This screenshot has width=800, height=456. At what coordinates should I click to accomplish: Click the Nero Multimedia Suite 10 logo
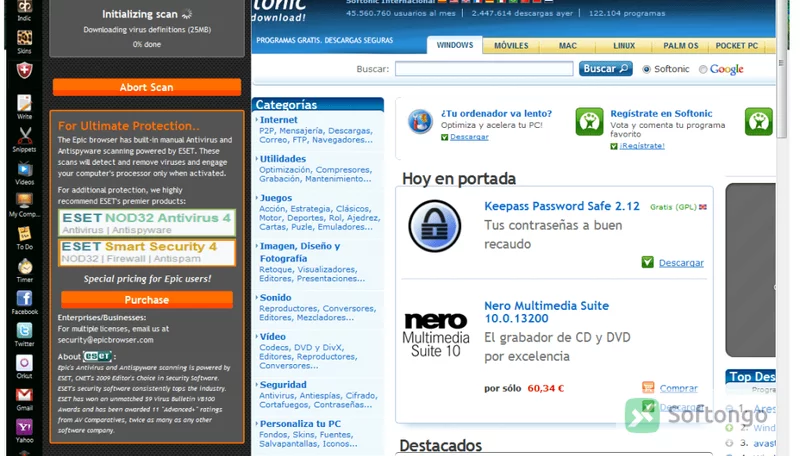(x=436, y=335)
